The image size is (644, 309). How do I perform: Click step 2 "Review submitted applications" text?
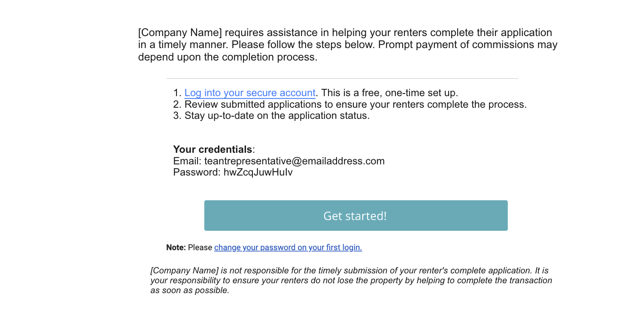pos(355,104)
